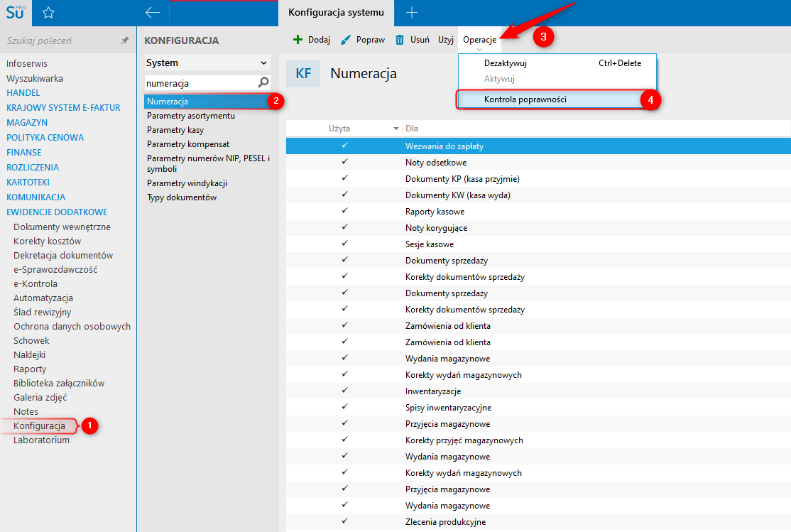Open KOMUNIKACJA module in sidebar

[x=36, y=197]
